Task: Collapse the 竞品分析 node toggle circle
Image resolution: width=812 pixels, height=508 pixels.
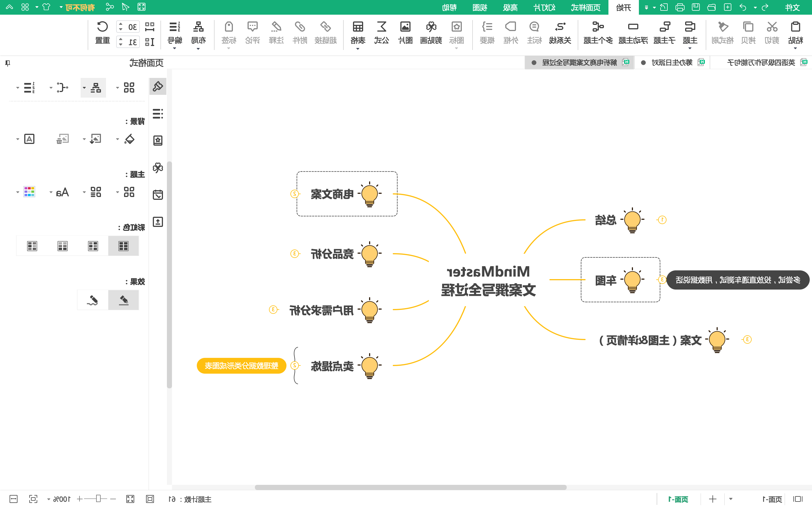Action: point(294,254)
